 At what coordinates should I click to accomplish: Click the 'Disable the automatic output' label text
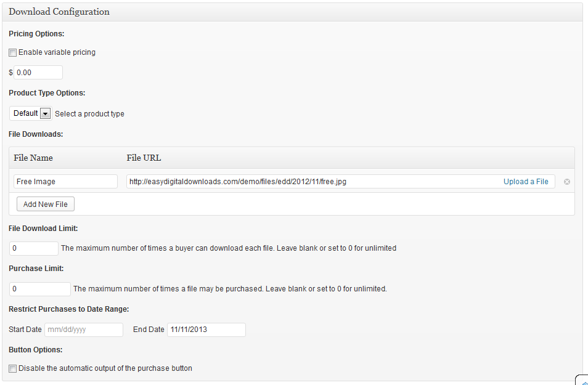tap(105, 368)
